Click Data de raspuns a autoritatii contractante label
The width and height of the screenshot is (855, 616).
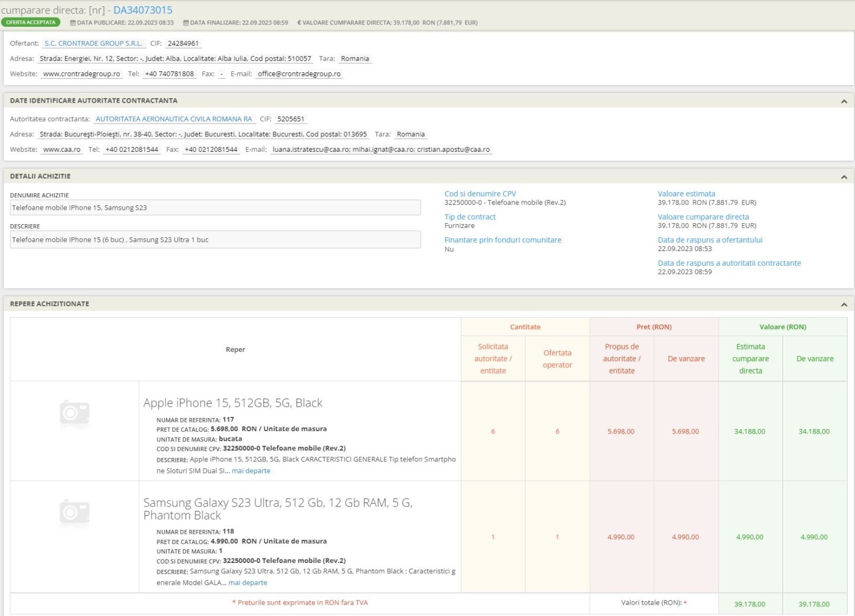(x=729, y=264)
